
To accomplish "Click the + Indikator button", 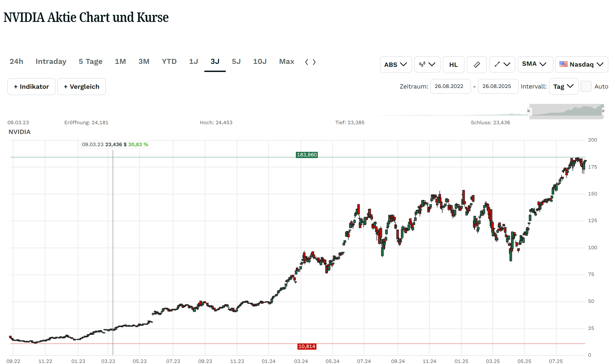I will pyautogui.click(x=31, y=87).
